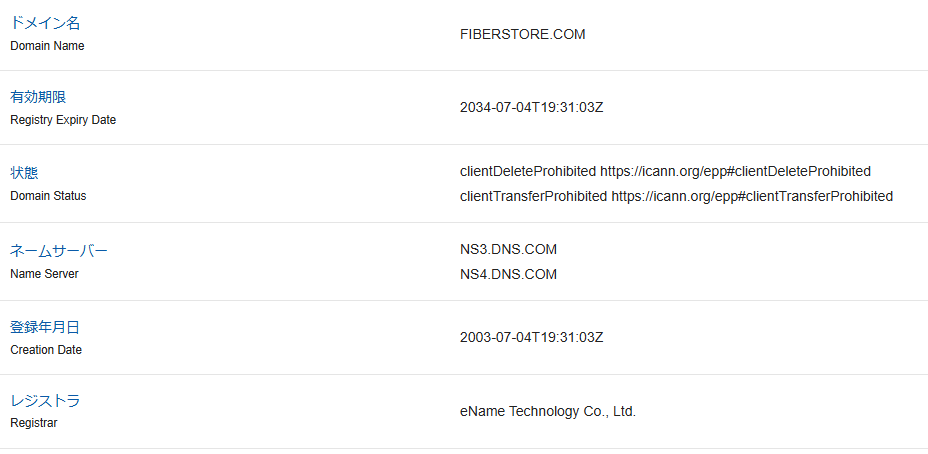Select the NS4.DNS.COM name server entry
928x454 pixels.
click(508, 275)
